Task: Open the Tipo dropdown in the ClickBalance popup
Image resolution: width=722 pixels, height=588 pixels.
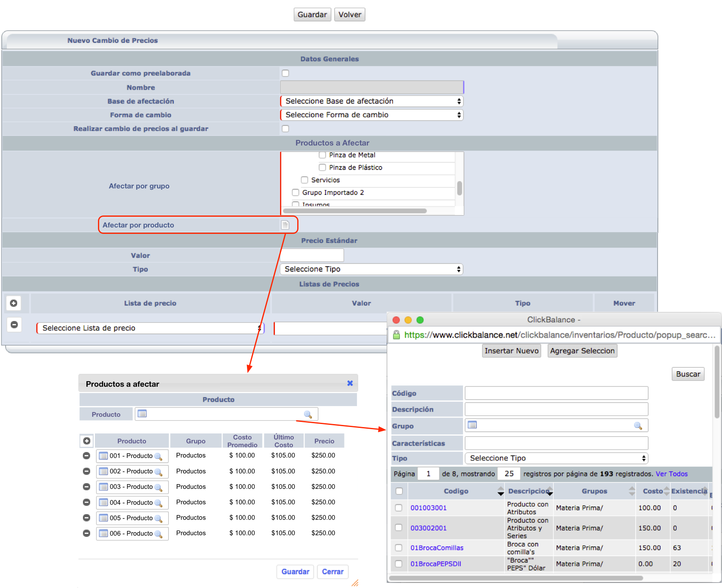Action: [x=557, y=458]
